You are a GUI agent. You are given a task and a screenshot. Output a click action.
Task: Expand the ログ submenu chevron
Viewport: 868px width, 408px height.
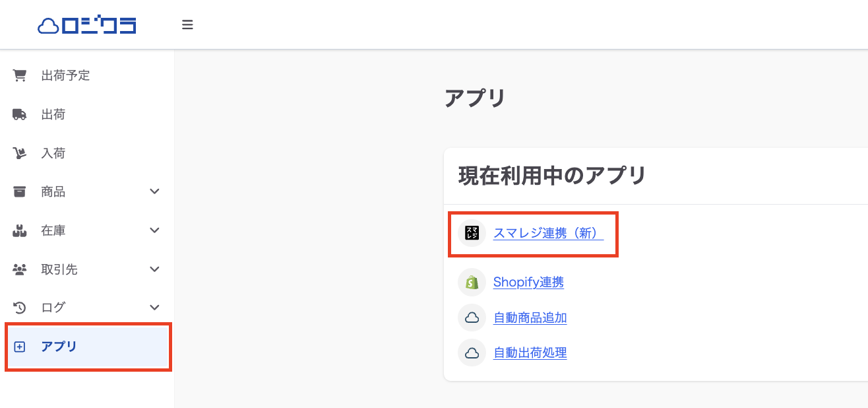(155, 307)
